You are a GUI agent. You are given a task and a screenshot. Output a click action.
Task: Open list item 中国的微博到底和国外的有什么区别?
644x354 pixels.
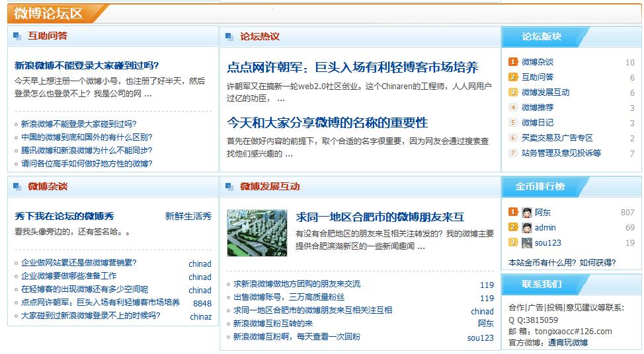87,137
